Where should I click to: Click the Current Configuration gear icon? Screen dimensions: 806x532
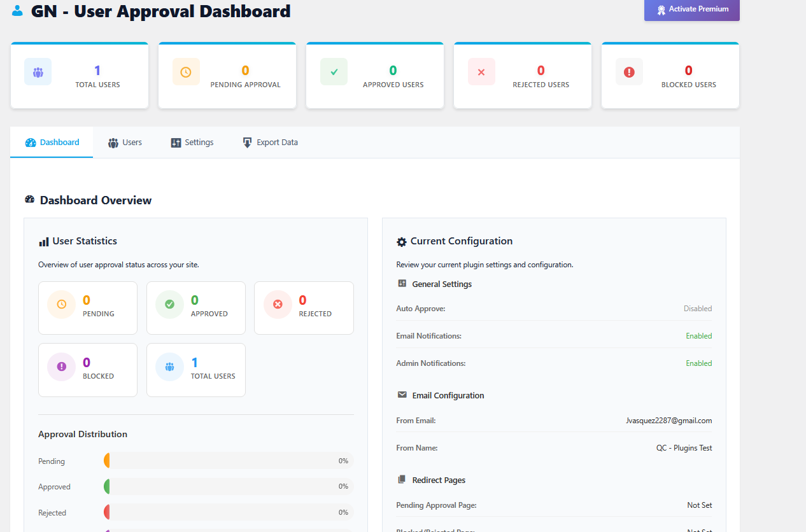click(x=401, y=241)
